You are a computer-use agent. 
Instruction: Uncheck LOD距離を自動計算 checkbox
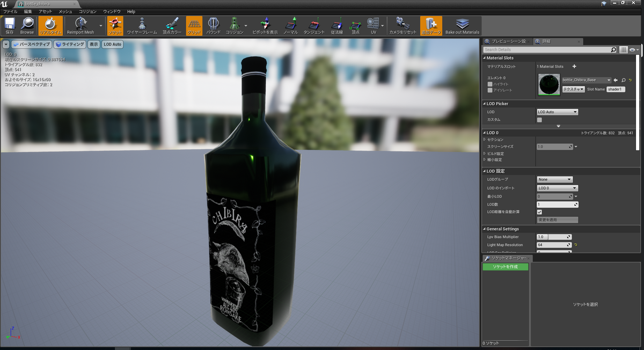[540, 212]
